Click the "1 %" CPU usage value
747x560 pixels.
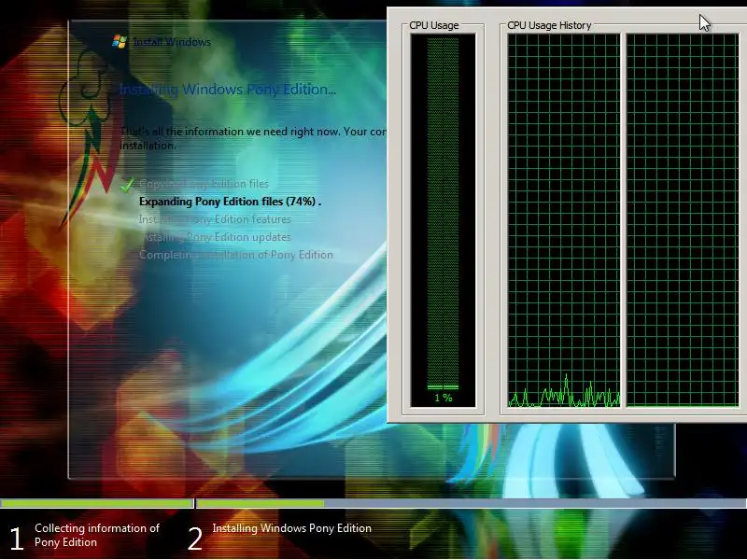[443, 398]
